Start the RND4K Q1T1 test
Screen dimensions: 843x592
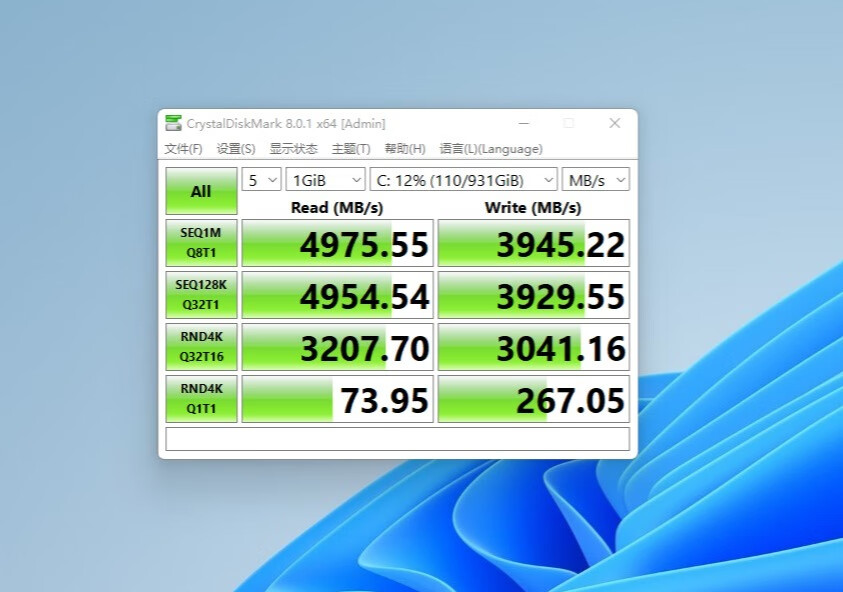(x=201, y=398)
